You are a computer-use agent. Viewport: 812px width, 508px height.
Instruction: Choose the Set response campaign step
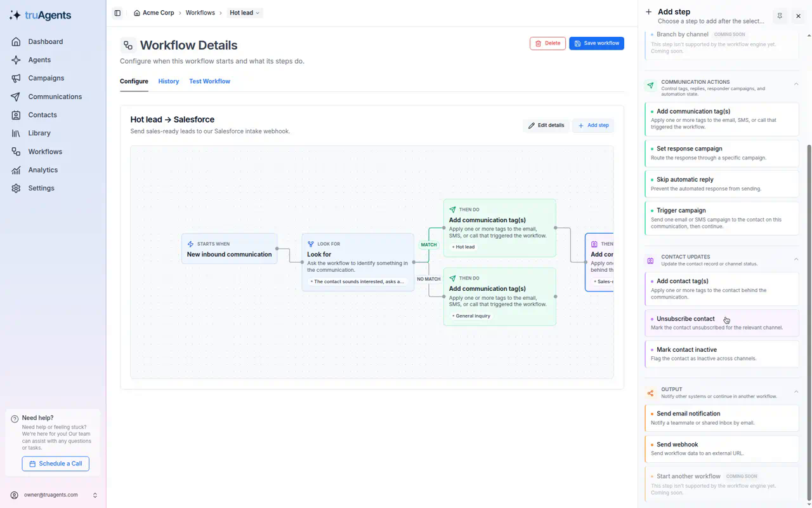722,153
